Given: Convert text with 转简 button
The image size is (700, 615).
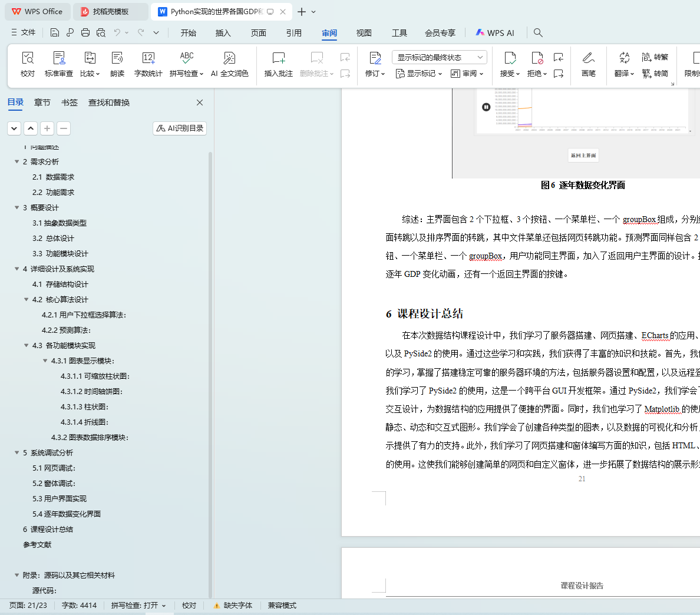Looking at the screenshot, I should pyautogui.click(x=655, y=73).
